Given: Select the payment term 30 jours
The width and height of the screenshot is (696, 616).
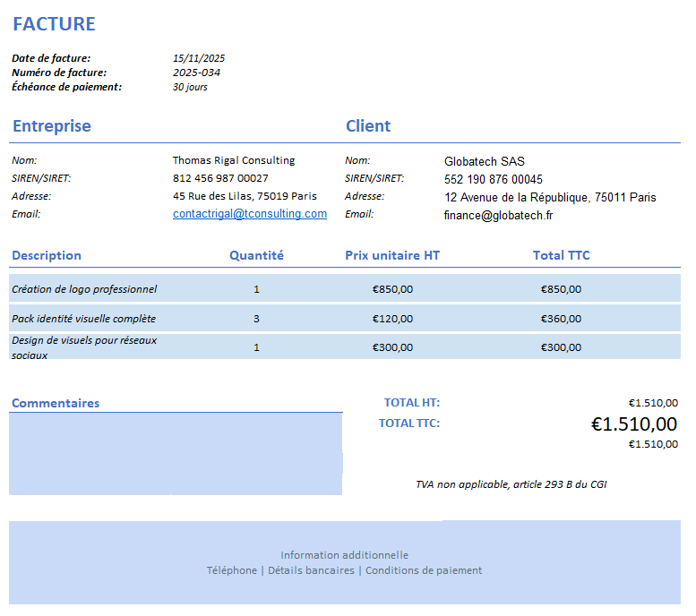Looking at the screenshot, I should (190, 87).
